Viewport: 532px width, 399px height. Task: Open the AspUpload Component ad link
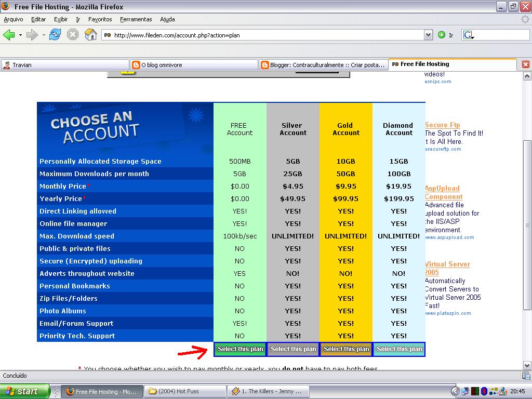tap(444, 192)
